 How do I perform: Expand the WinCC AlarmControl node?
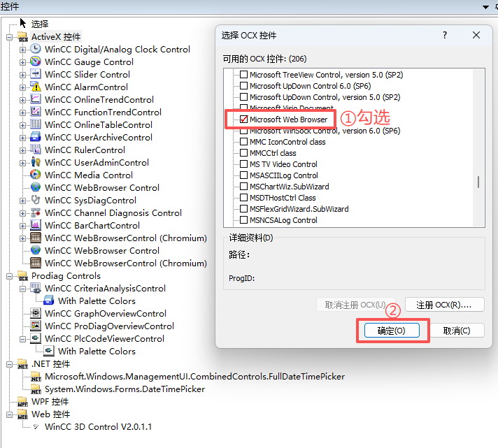(x=22, y=87)
